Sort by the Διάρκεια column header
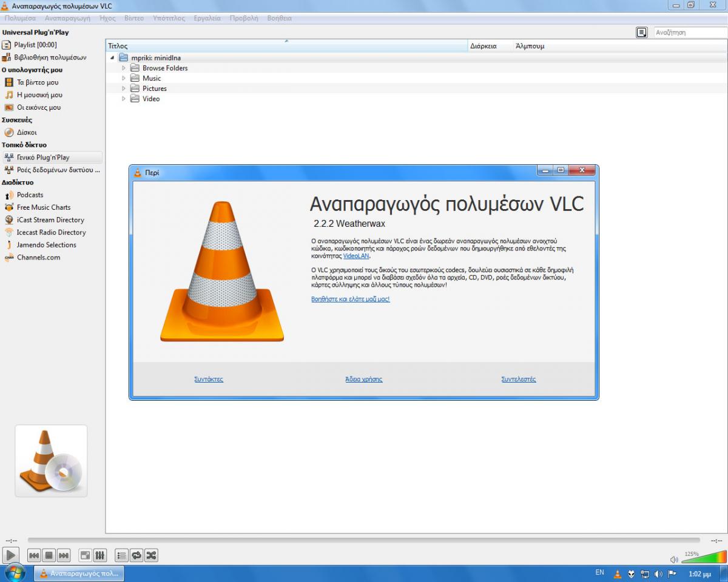Image resolution: width=728 pixels, height=582 pixels. 490,46
